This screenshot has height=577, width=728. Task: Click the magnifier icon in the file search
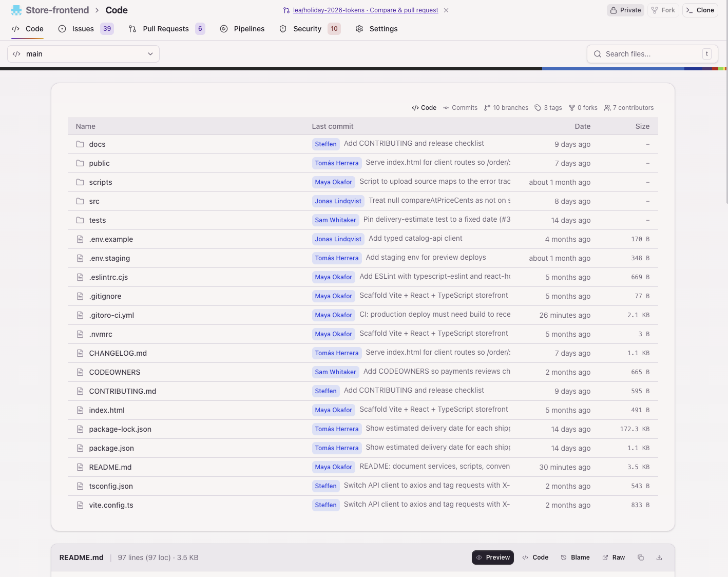598,54
